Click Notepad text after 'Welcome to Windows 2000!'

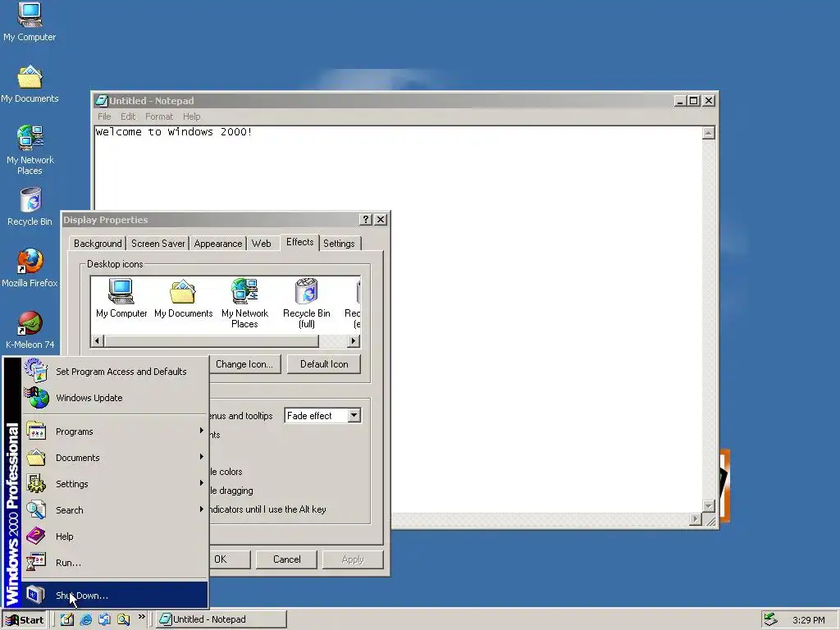pyautogui.click(x=254, y=132)
